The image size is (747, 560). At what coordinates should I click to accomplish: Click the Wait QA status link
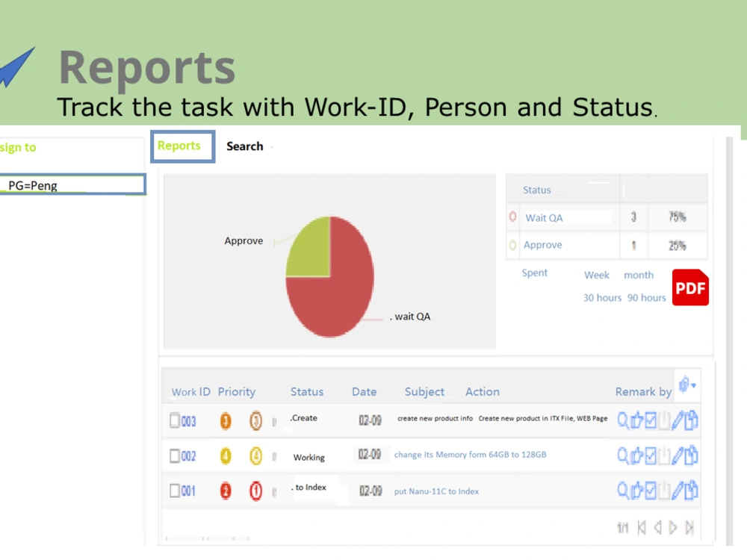(x=544, y=217)
